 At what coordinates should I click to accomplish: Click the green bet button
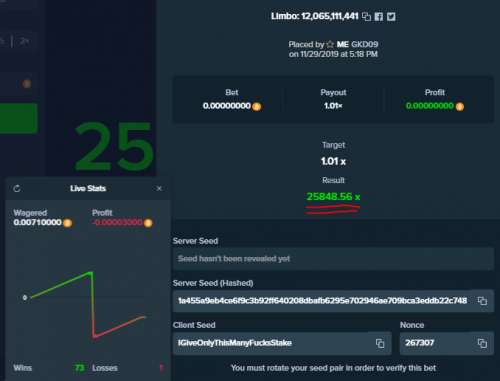coord(18,119)
